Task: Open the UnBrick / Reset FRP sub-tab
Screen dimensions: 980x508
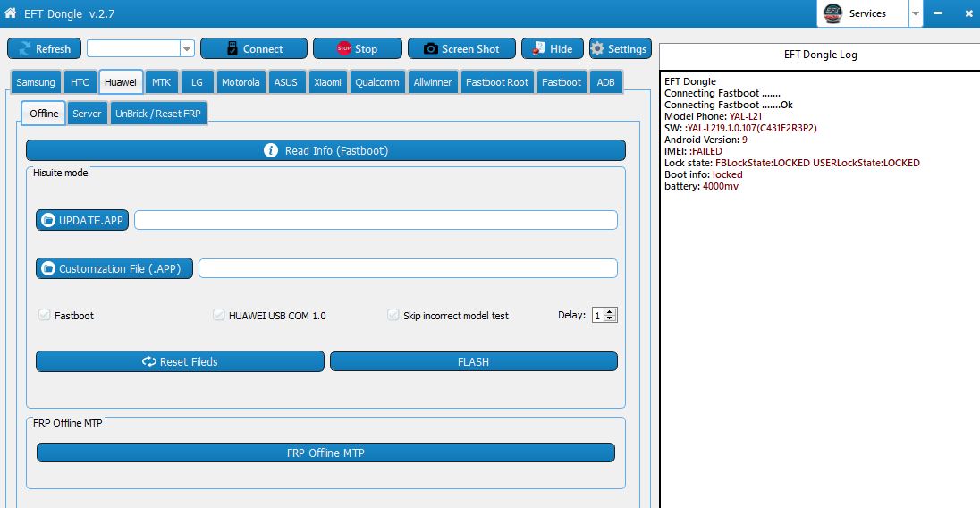Action: (158, 113)
